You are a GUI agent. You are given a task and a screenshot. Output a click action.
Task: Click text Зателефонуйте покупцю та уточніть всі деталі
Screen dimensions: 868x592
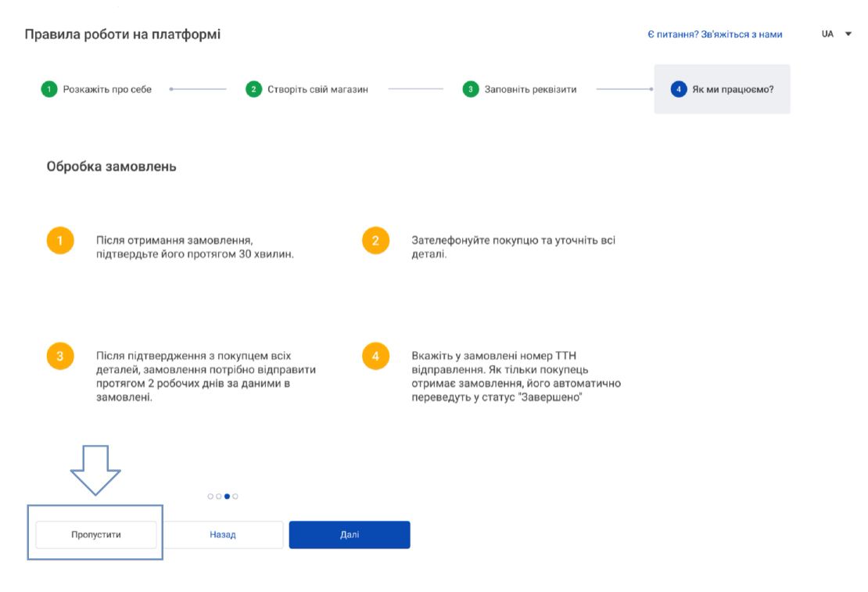point(513,247)
